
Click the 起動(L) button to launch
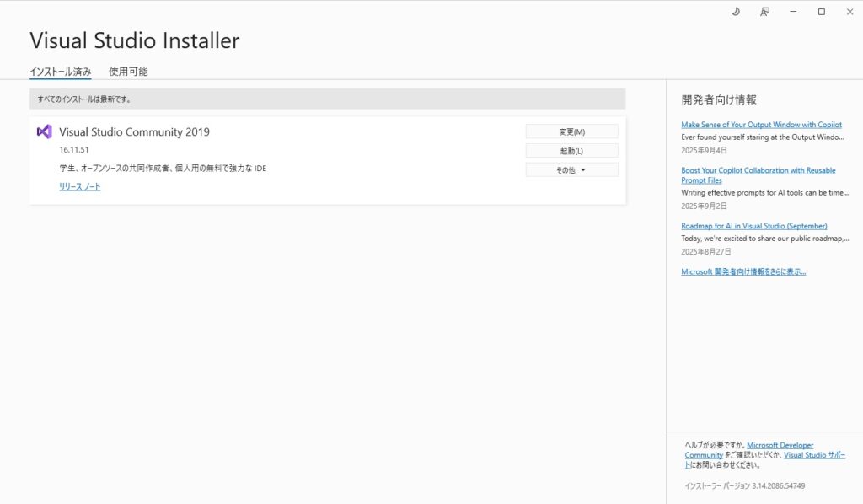coord(572,151)
